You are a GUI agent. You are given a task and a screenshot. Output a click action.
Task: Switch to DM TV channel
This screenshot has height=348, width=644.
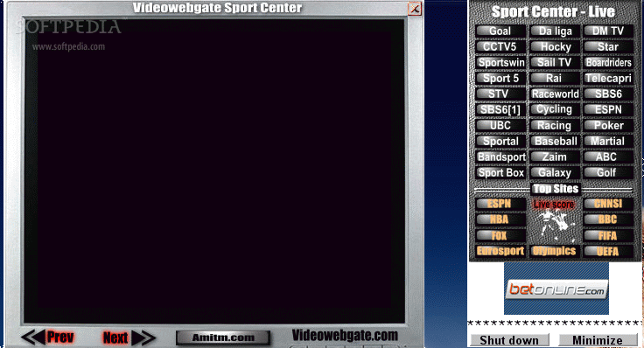coord(608,31)
